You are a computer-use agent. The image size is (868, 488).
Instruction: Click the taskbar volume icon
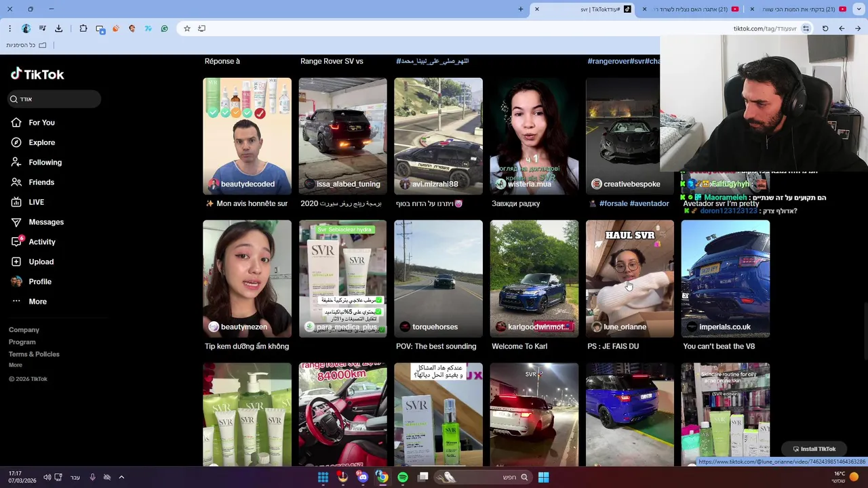pyautogui.click(x=47, y=477)
